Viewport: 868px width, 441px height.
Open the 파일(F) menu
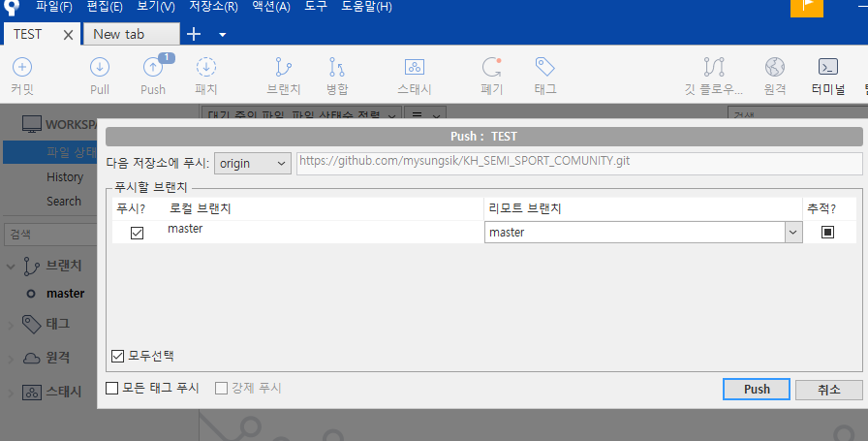pos(53,7)
